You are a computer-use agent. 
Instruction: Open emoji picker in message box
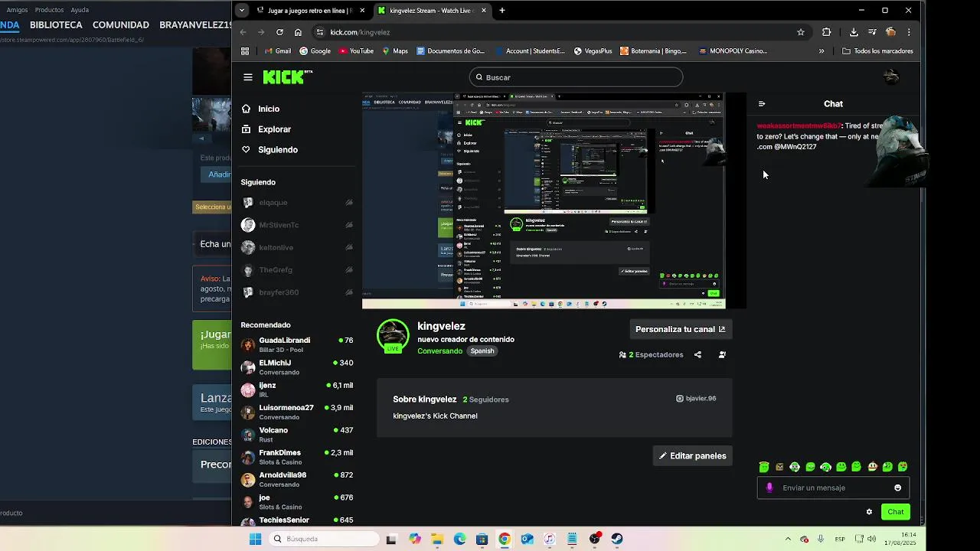click(898, 487)
